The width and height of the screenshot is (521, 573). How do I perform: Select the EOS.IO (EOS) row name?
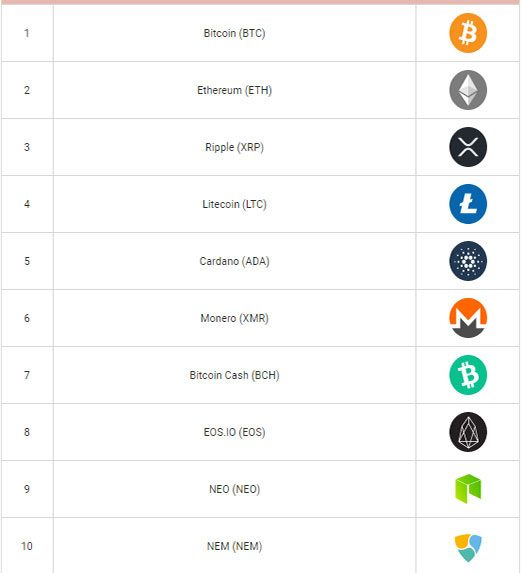pos(234,432)
